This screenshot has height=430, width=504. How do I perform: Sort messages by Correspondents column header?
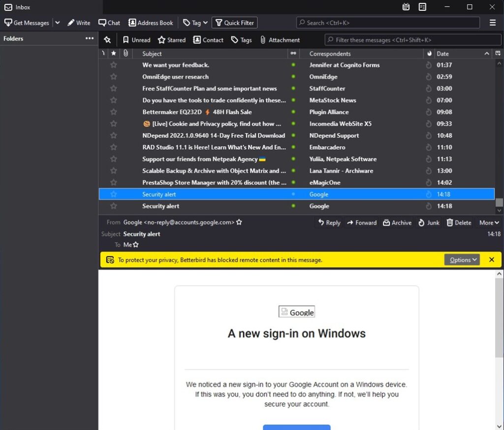tap(330, 54)
